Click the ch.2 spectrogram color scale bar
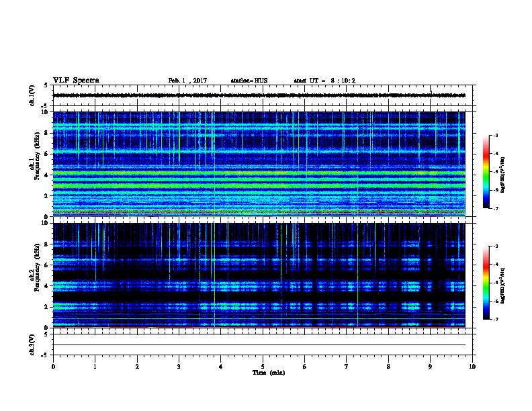532x411 pixels. (486, 283)
